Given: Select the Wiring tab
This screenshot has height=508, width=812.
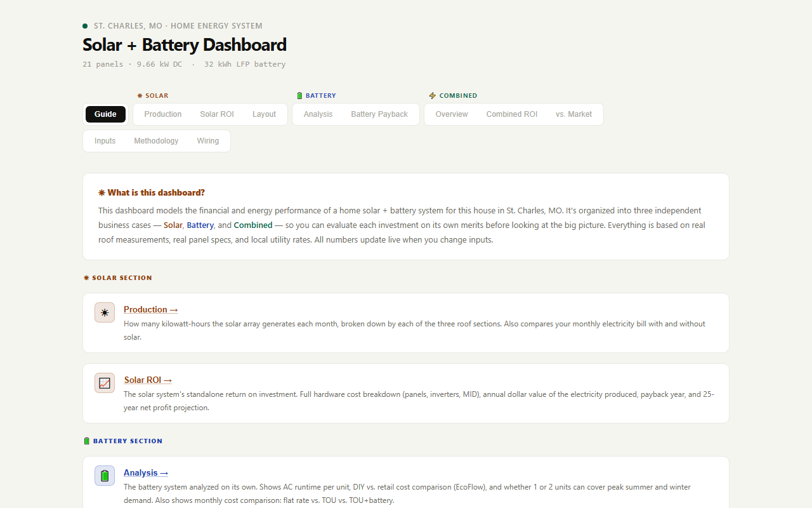Looking at the screenshot, I should pos(207,141).
